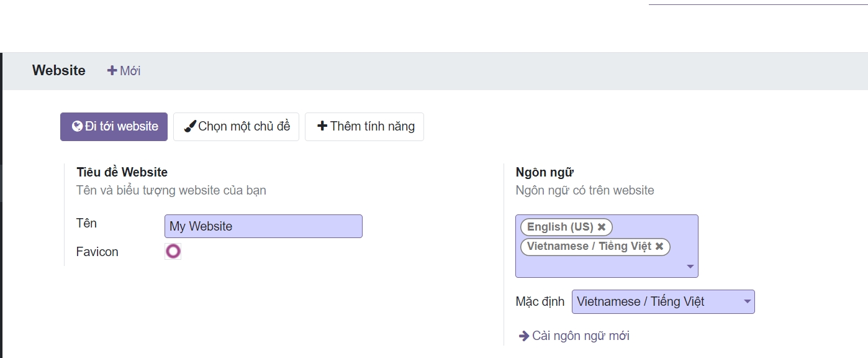Screen dimensions: 868x358
Task: Click the Thêm tính năng button label
Action: point(372,127)
